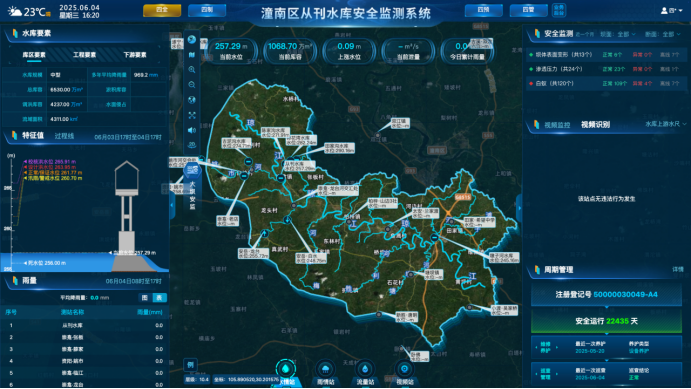691x389 pixels.
Task: Switch map to 2D view icon
Action: [192, 144]
